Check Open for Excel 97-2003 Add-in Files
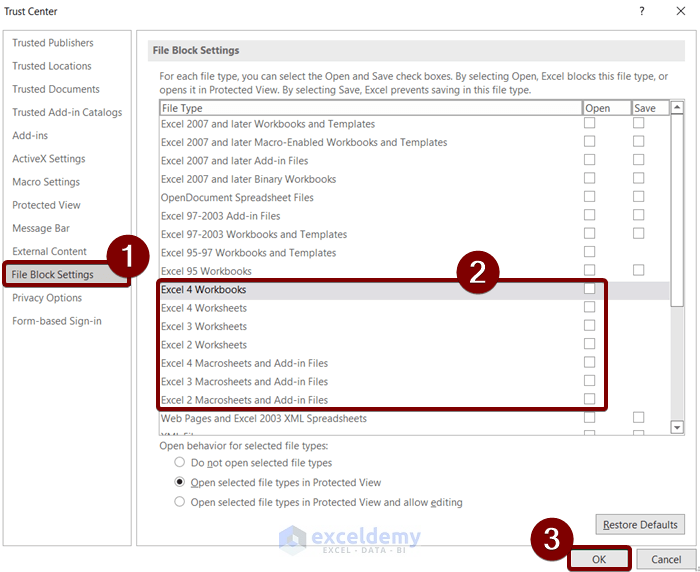700x572 pixels. [x=589, y=215]
